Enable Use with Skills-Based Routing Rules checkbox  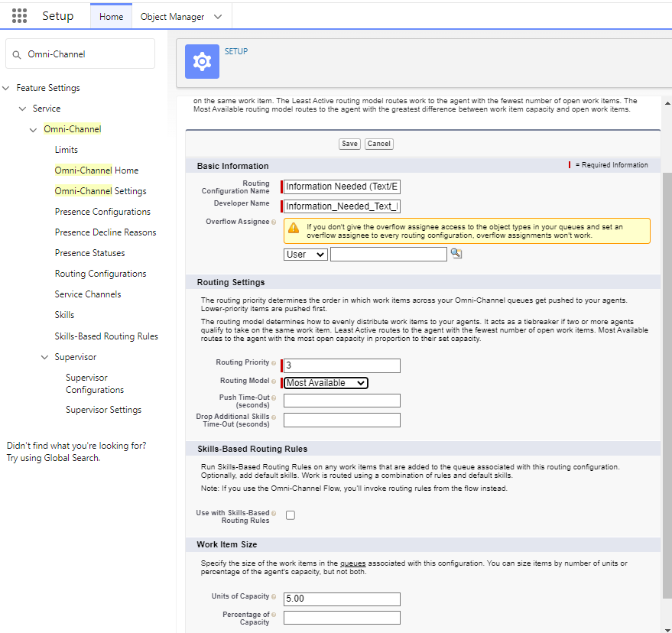pyautogui.click(x=291, y=515)
